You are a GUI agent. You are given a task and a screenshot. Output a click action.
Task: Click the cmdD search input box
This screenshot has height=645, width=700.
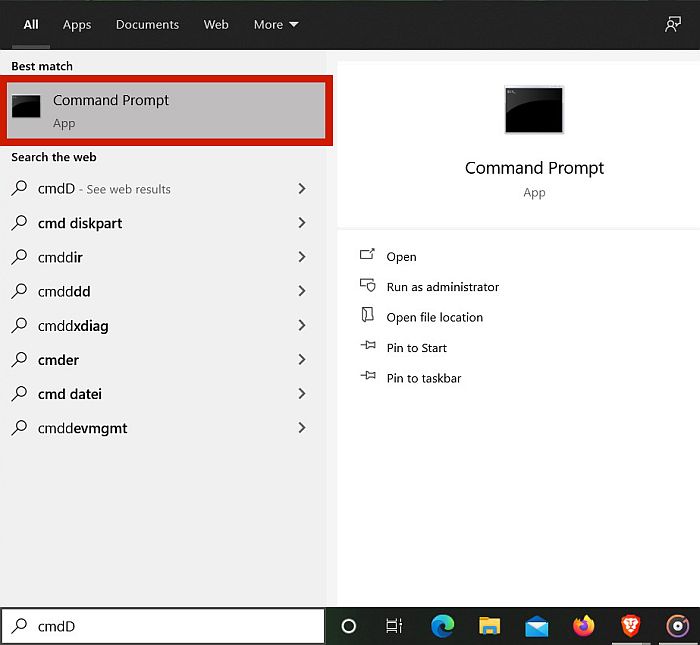pyautogui.click(x=163, y=626)
